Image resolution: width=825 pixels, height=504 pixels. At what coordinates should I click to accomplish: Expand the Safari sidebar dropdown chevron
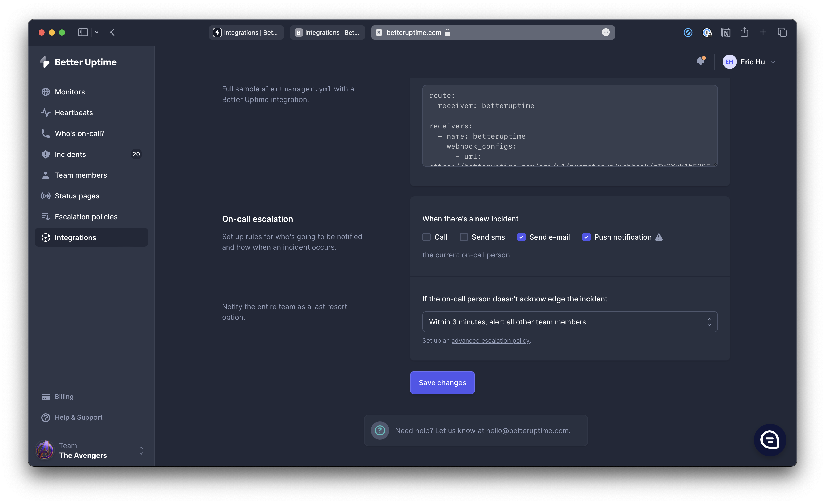tap(97, 32)
